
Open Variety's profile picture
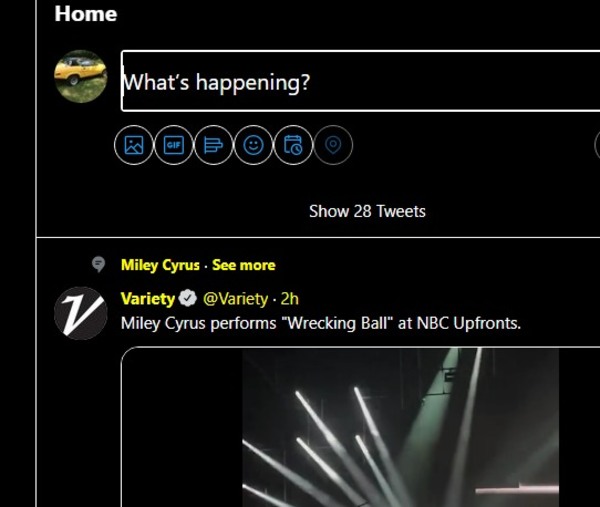coord(80,312)
